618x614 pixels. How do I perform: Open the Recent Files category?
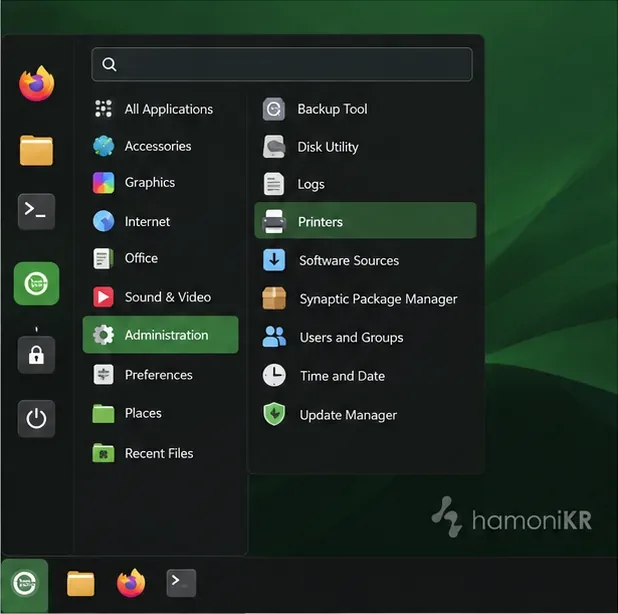(x=160, y=453)
